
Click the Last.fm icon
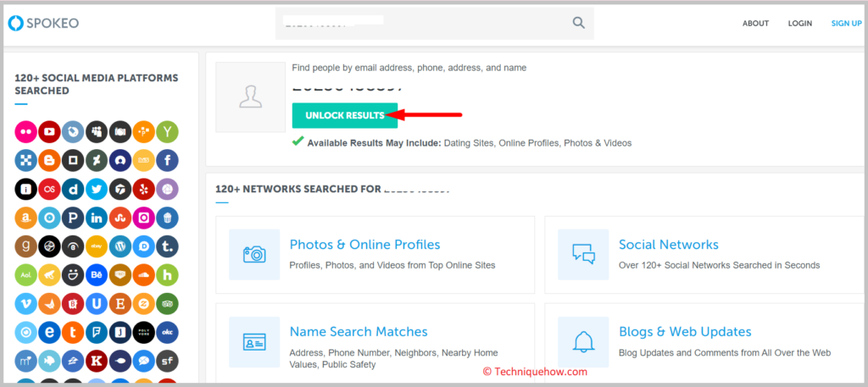click(49, 189)
